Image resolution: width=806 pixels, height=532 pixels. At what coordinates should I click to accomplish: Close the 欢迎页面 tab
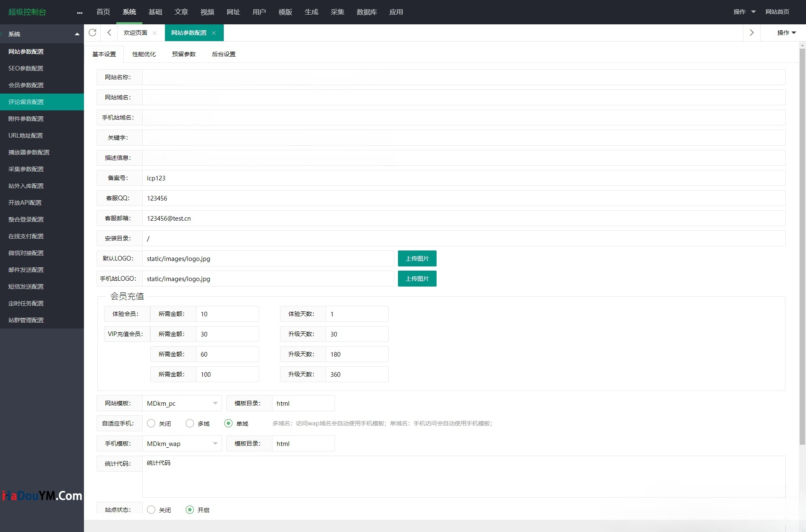pos(154,33)
